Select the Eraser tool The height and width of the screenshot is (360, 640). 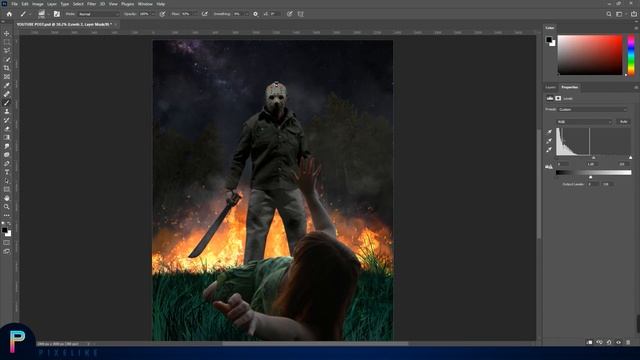point(7,129)
